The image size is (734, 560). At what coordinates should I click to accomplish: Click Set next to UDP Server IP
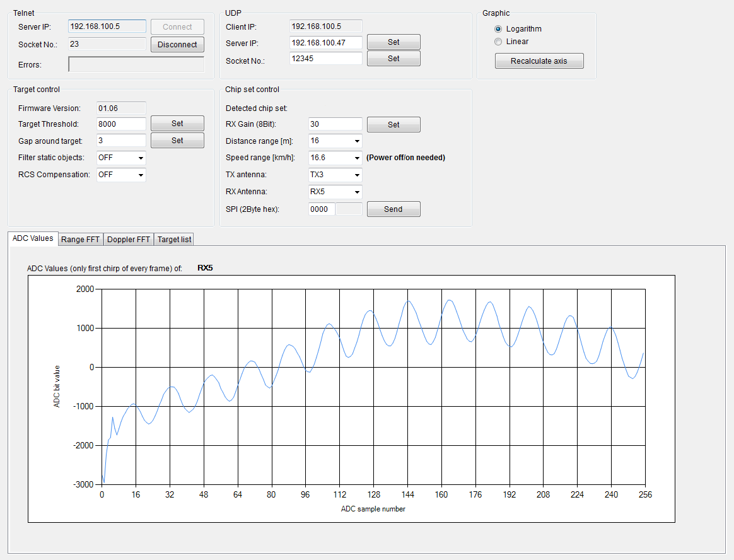point(393,42)
